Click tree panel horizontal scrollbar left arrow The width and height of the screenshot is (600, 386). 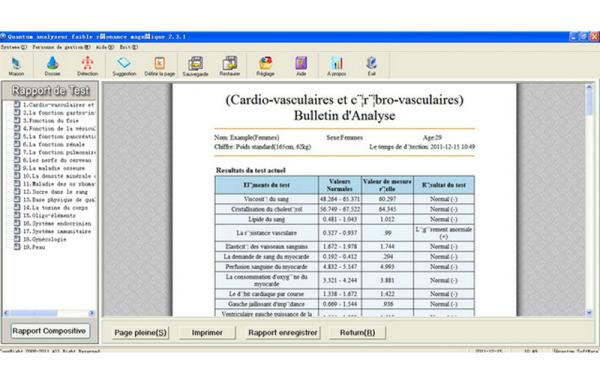coord(6,313)
